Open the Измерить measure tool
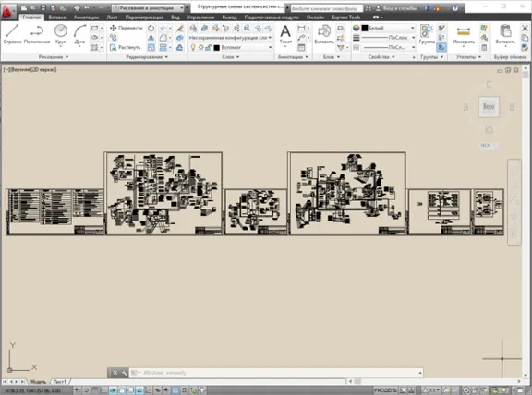 (x=464, y=34)
